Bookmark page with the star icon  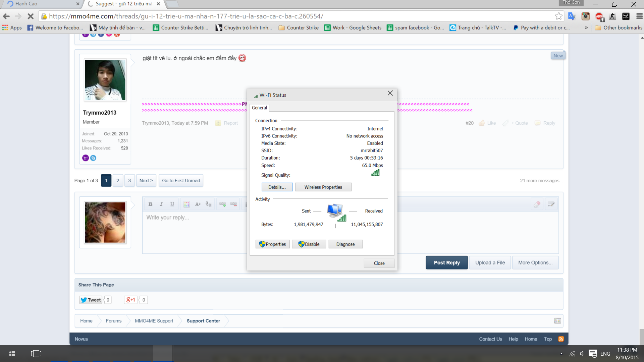[x=558, y=16]
